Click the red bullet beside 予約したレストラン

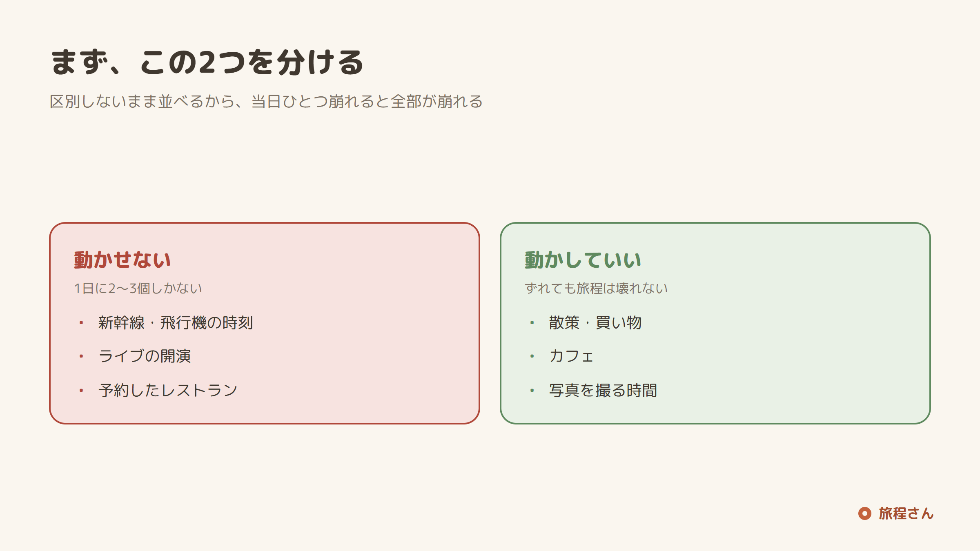click(x=81, y=391)
